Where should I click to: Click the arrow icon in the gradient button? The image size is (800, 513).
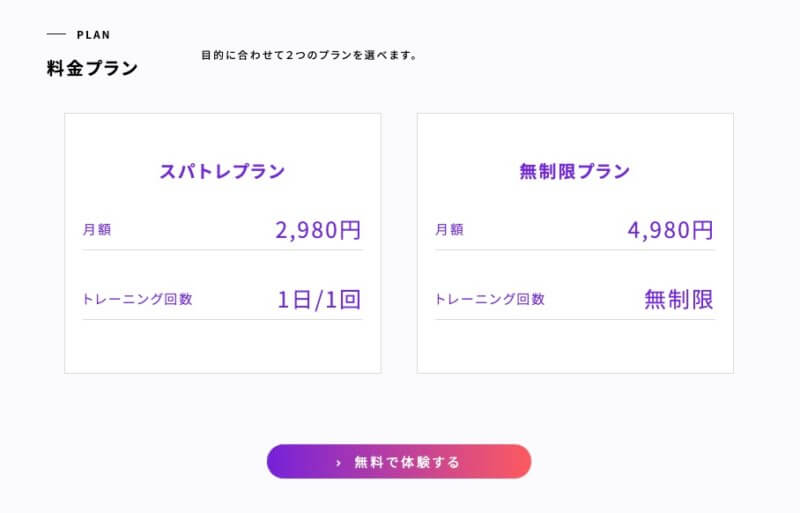tap(339, 462)
